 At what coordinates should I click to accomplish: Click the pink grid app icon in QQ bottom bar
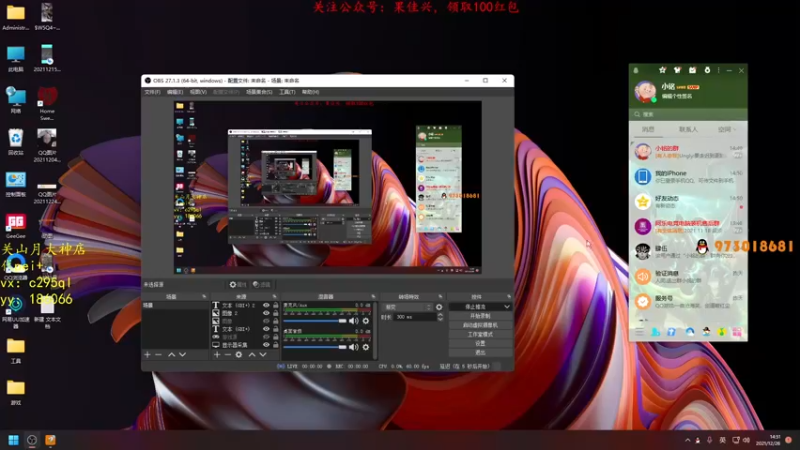737,332
